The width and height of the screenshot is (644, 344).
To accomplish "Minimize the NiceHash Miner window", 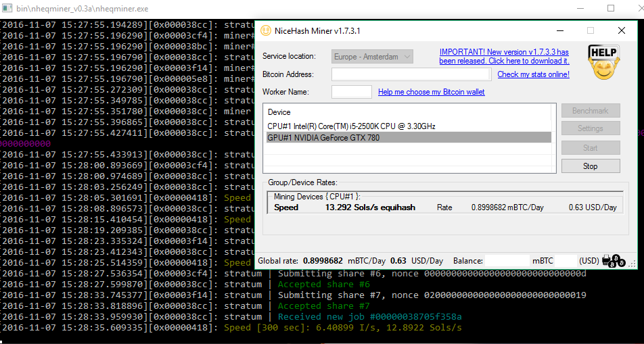I will [x=560, y=30].
